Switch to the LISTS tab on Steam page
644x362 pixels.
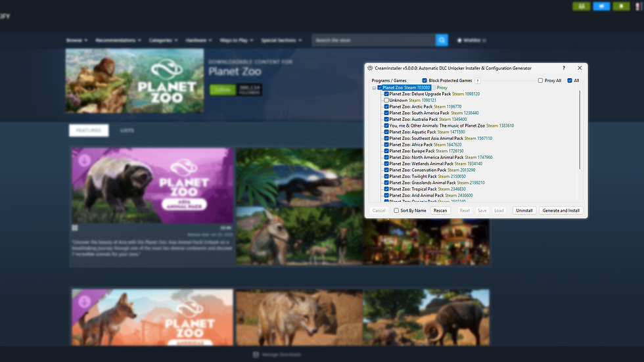[127, 131]
